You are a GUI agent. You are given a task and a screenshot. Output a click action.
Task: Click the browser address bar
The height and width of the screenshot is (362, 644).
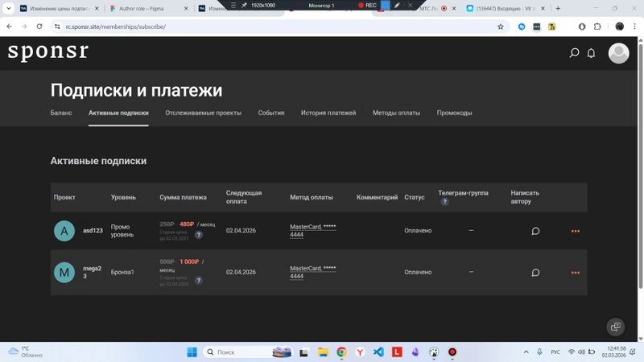click(x=279, y=27)
